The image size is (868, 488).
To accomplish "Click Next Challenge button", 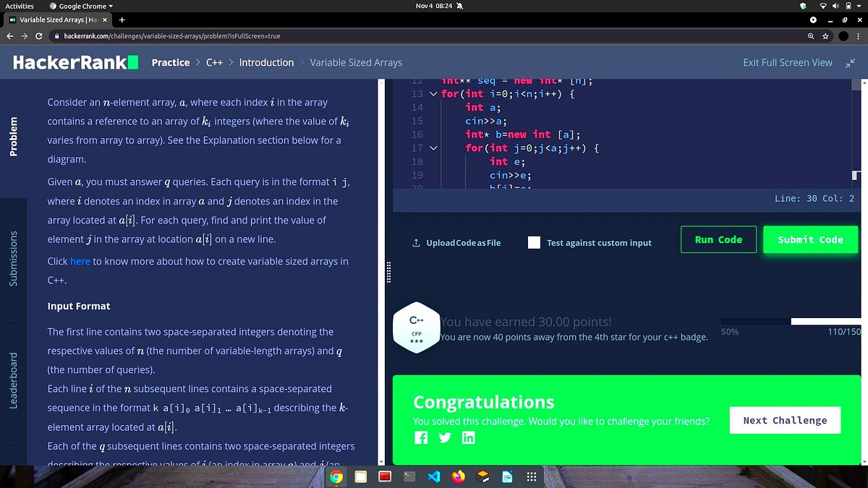I will pos(785,420).
